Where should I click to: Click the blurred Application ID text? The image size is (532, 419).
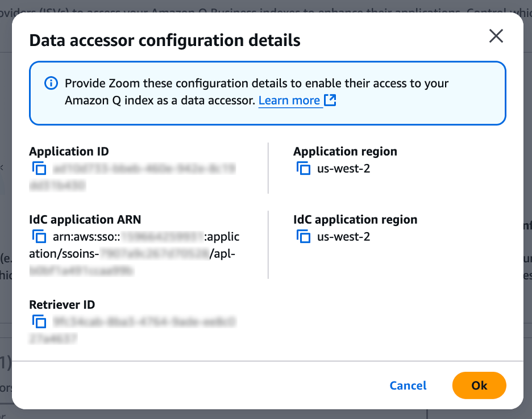click(x=143, y=169)
